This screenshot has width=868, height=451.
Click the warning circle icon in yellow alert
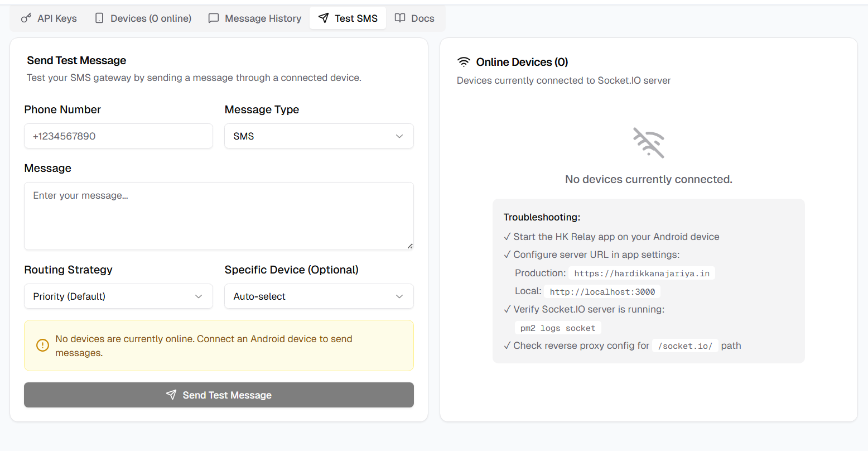[42, 346]
